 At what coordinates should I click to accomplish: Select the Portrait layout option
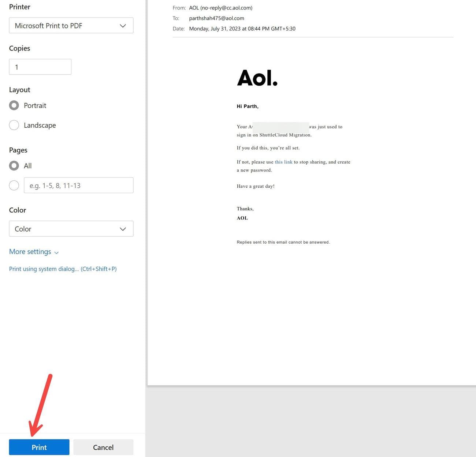(14, 105)
